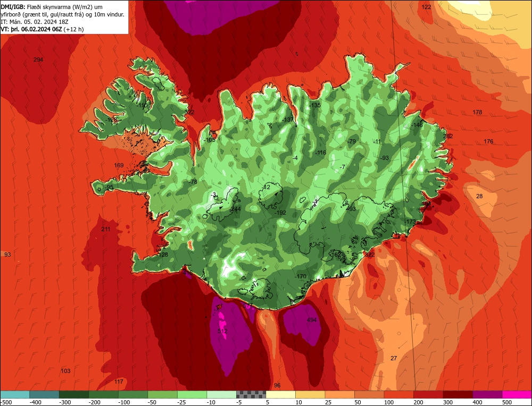Screen dimensions: 532x406
Task: Select the map value -173 in southeast Iceland
Action: (410, 222)
